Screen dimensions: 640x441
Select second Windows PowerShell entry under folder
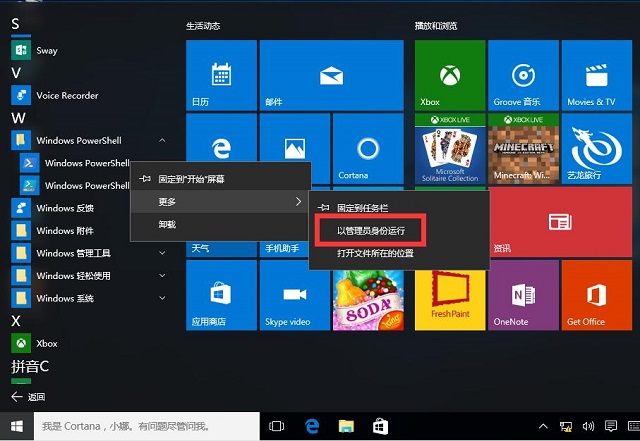75,185
